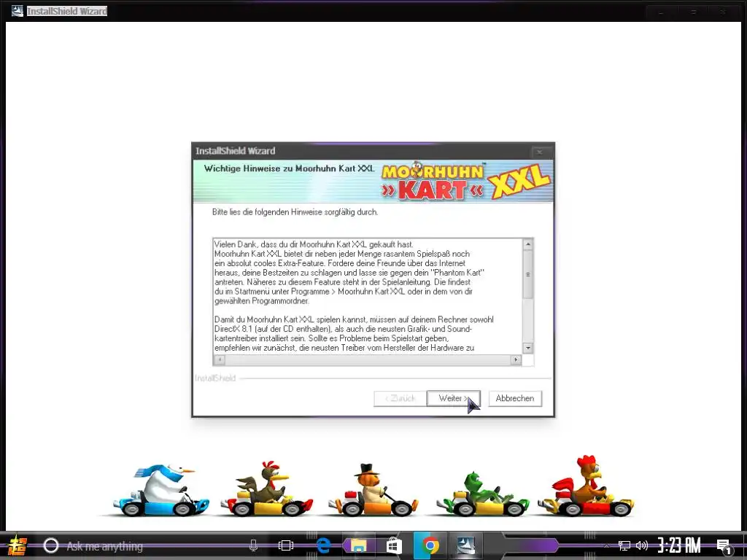Viewport: 747px width, 560px height.
Task: Click the line starting 'antreten. Näheres zu diesem'
Action: coord(343,282)
